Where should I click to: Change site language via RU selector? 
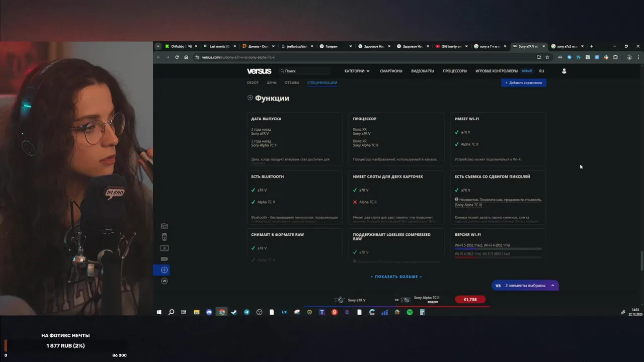[x=542, y=71]
